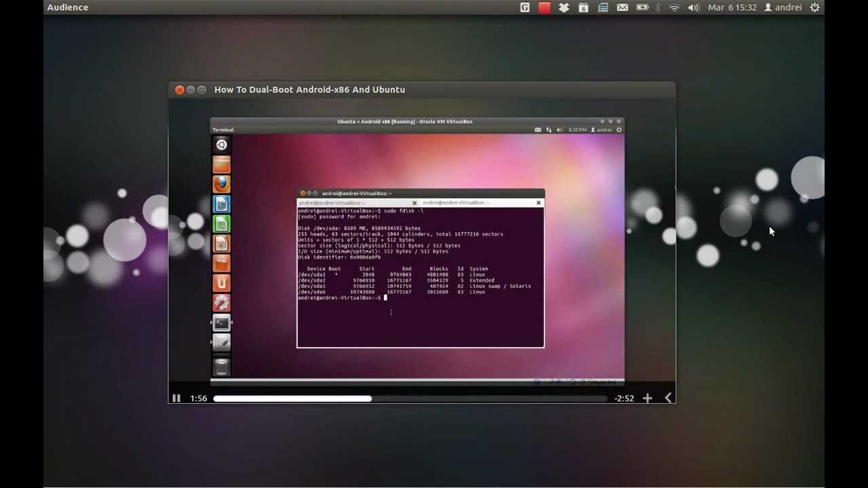Open the calendar indicator icon showing 6
Screen dimensions: 868x488
click(583, 7)
